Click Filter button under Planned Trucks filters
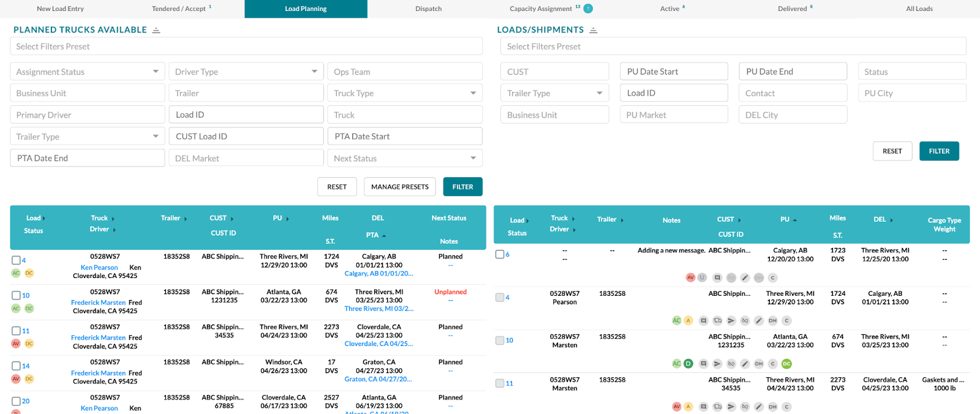The image size is (980, 414). (463, 187)
